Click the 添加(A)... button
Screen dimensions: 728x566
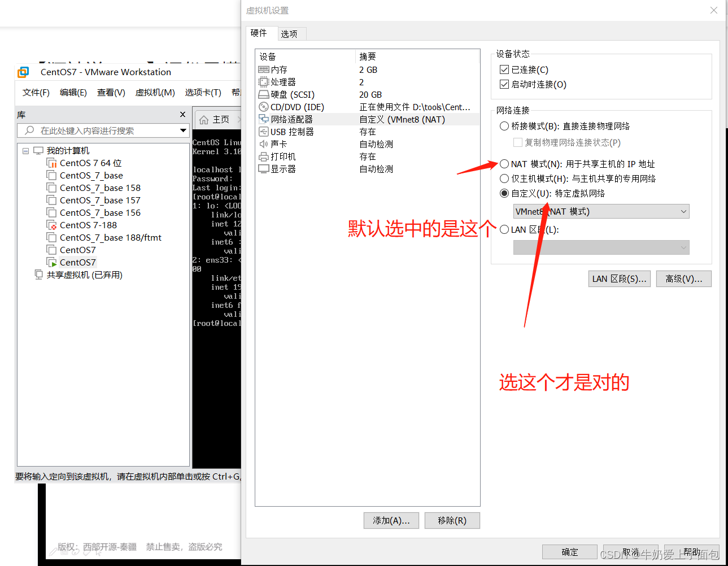coord(391,520)
